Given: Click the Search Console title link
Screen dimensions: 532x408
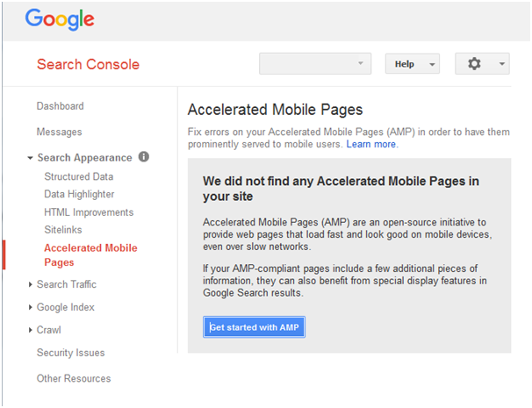Looking at the screenshot, I should coord(88,64).
